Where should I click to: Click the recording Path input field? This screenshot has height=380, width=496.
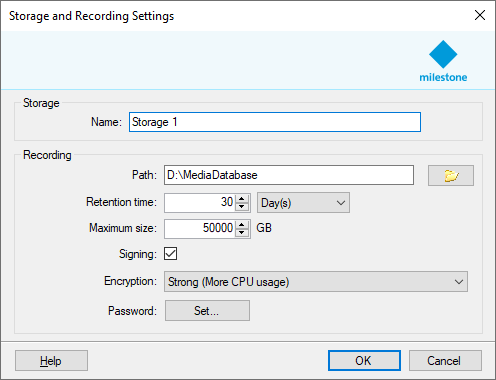click(x=289, y=175)
